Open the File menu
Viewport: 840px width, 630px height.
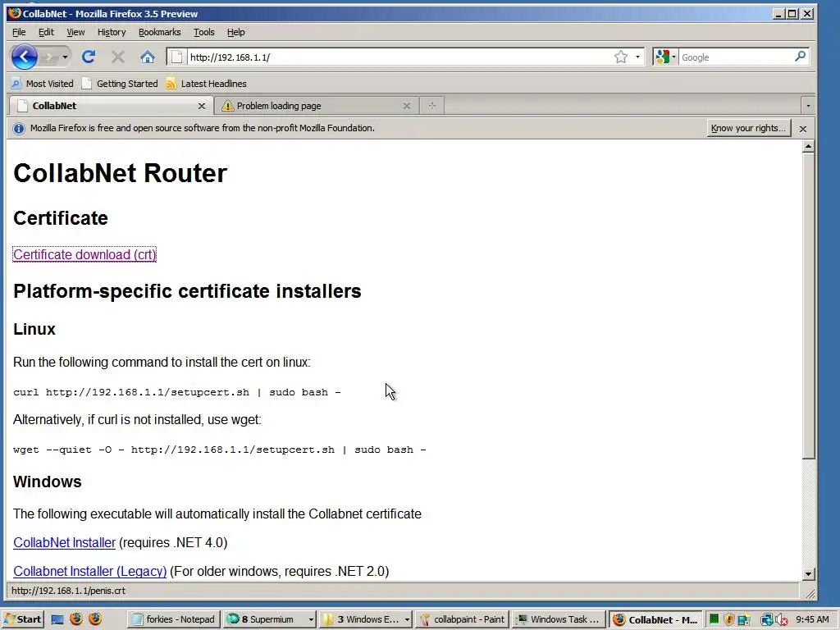[x=19, y=32]
